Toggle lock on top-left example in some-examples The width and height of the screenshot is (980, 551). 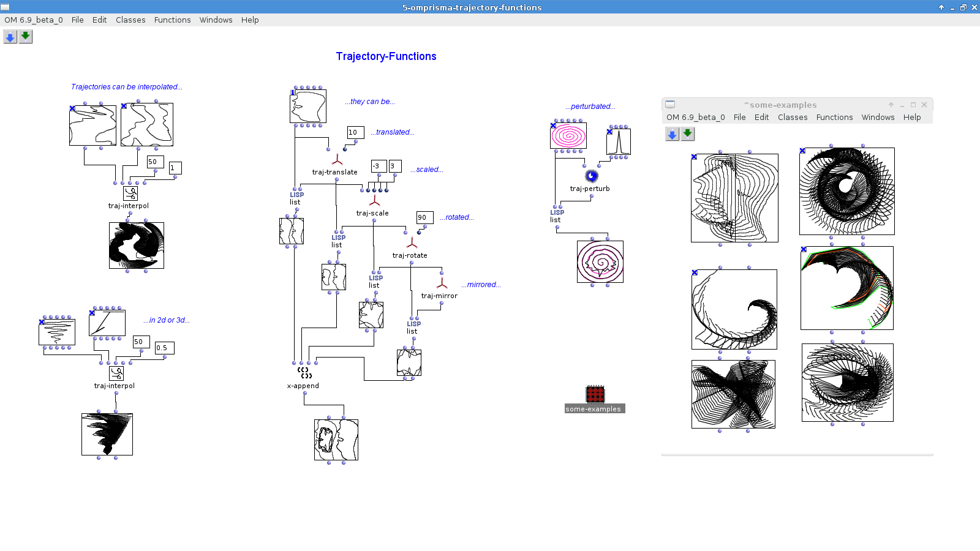click(694, 157)
